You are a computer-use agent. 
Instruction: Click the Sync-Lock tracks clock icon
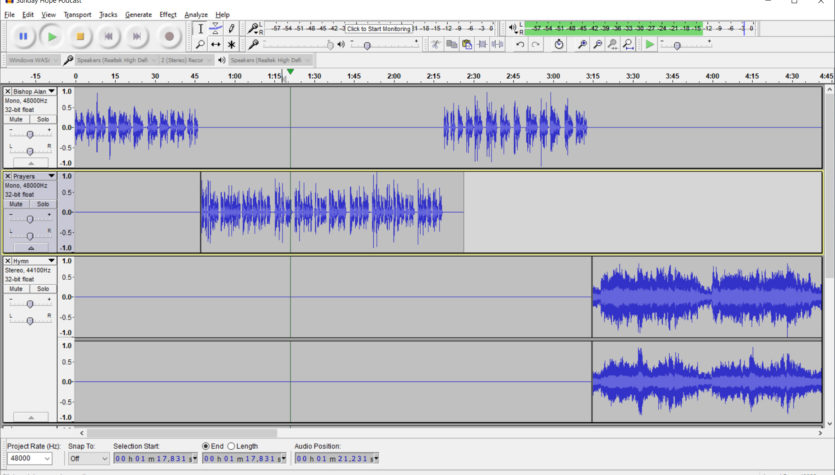(559, 45)
